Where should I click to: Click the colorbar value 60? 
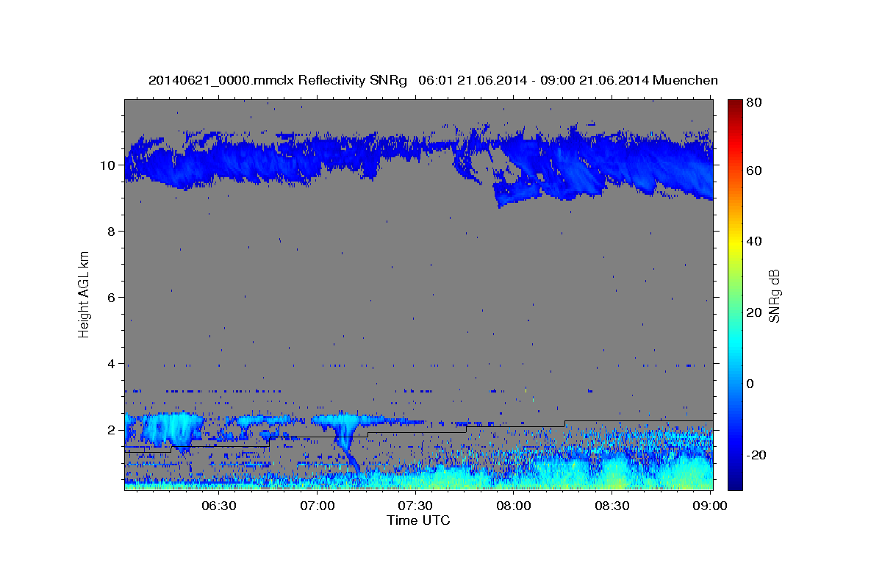point(754,171)
